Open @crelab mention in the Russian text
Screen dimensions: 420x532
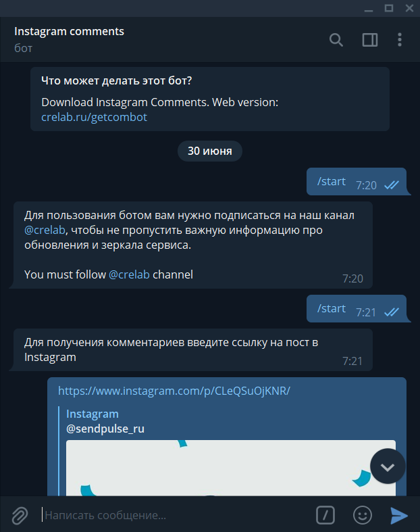tap(45, 230)
